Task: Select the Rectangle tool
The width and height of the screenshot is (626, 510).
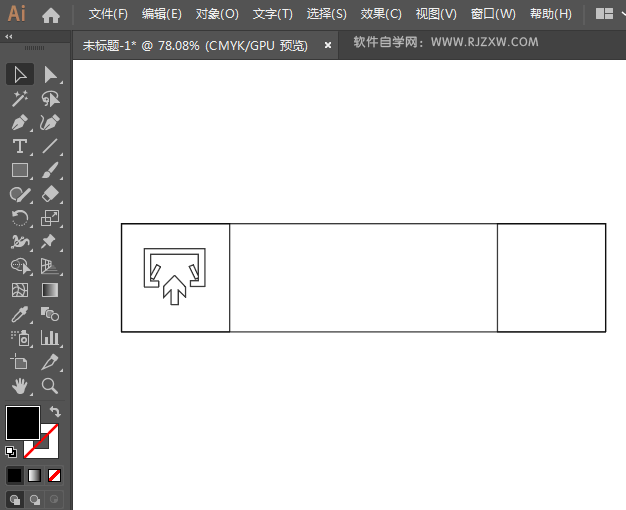Action: pyautogui.click(x=20, y=170)
